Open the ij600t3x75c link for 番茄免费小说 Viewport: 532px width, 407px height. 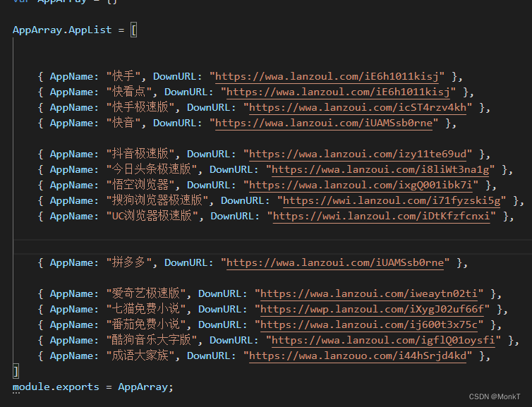click(369, 324)
